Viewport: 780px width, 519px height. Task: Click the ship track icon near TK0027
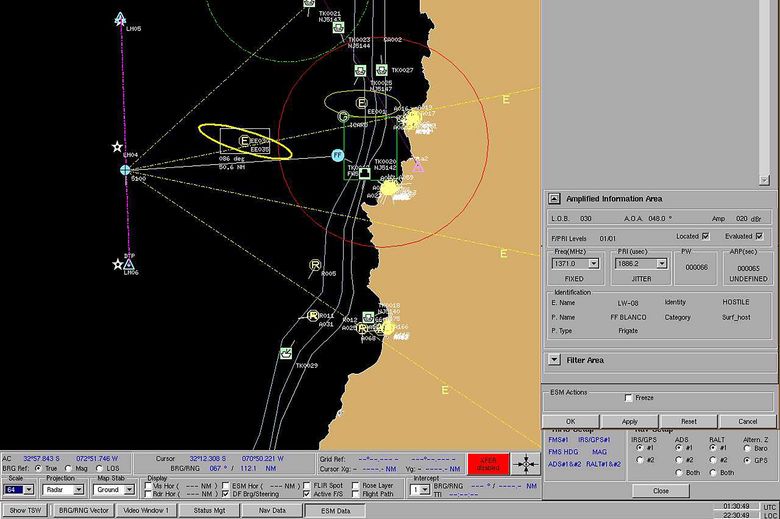[382, 70]
